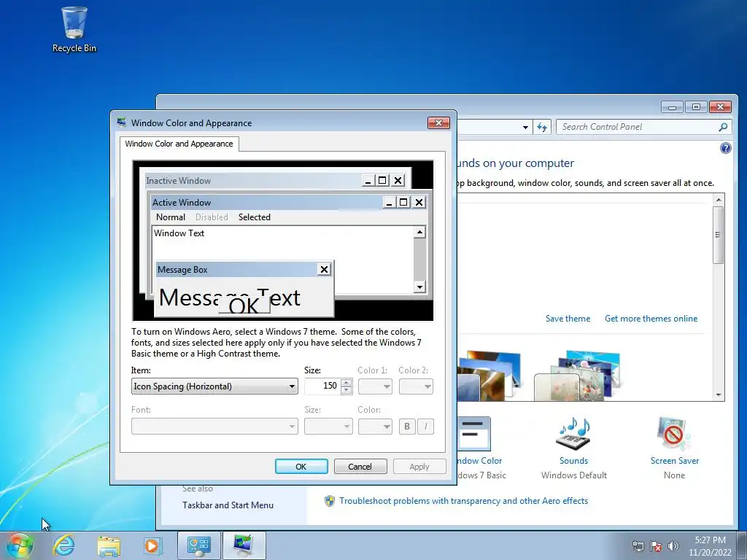Image resolution: width=747 pixels, height=560 pixels.
Task: Click Cancel in the appearance dialog
Action: pos(360,467)
